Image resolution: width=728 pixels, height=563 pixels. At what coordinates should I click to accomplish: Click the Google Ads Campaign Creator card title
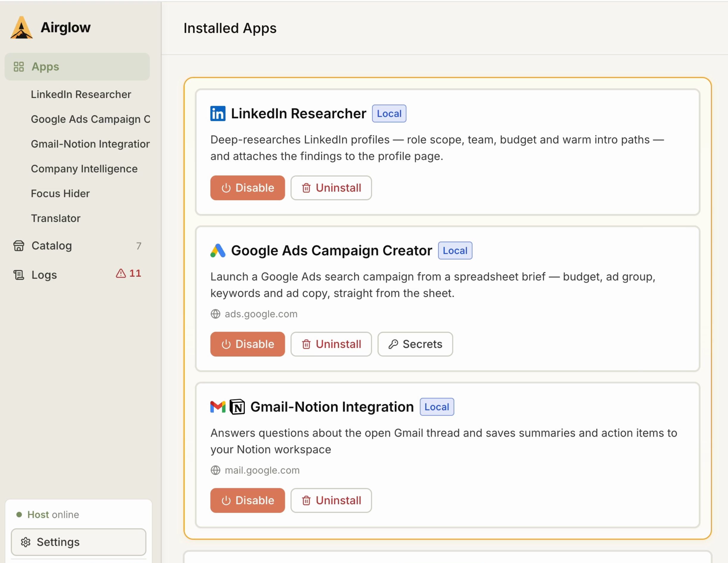[x=332, y=251]
